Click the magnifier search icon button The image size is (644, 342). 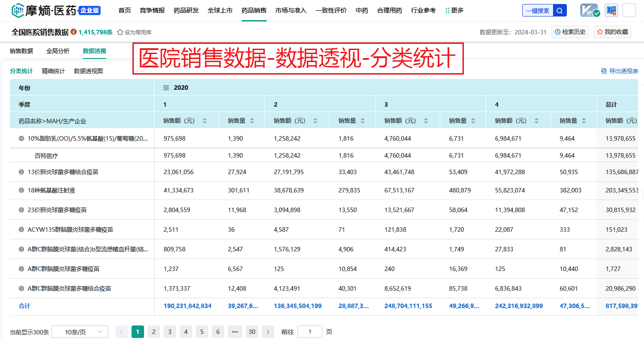coord(560,10)
